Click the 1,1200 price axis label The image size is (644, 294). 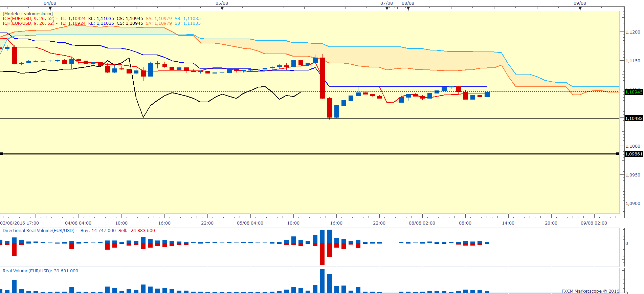pos(632,32)
